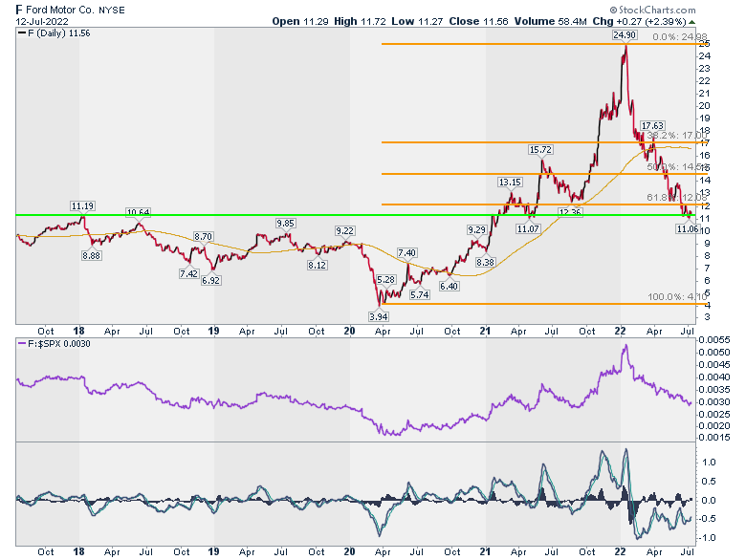The height and width of the screenshot is (560, 746).
Task: Click the 20 year label on price axis
Action: pos(350,331)
